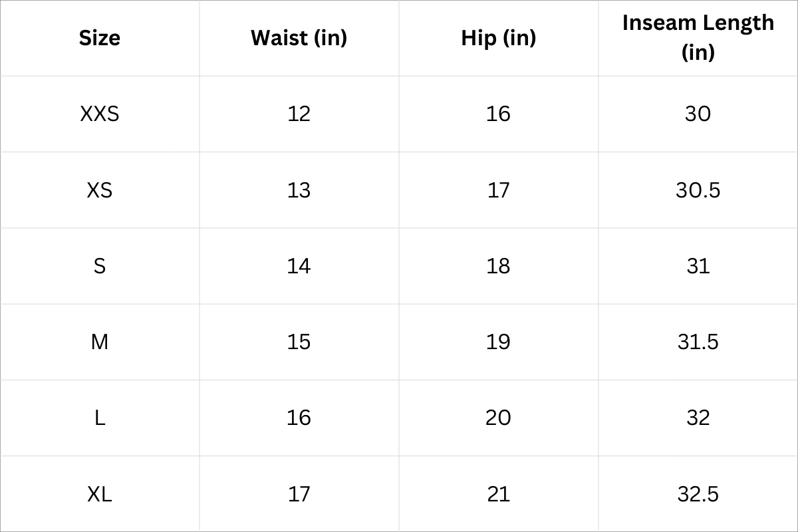The height and width of the screenshot is (532, 798).
Task: Click waist value 12 for XXS
Action: pos(299,114)
